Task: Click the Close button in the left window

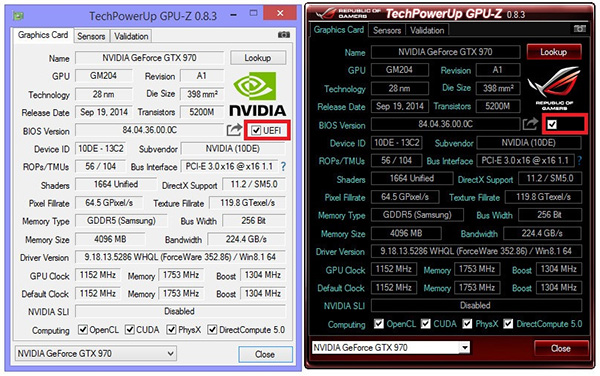Action: 265,354
